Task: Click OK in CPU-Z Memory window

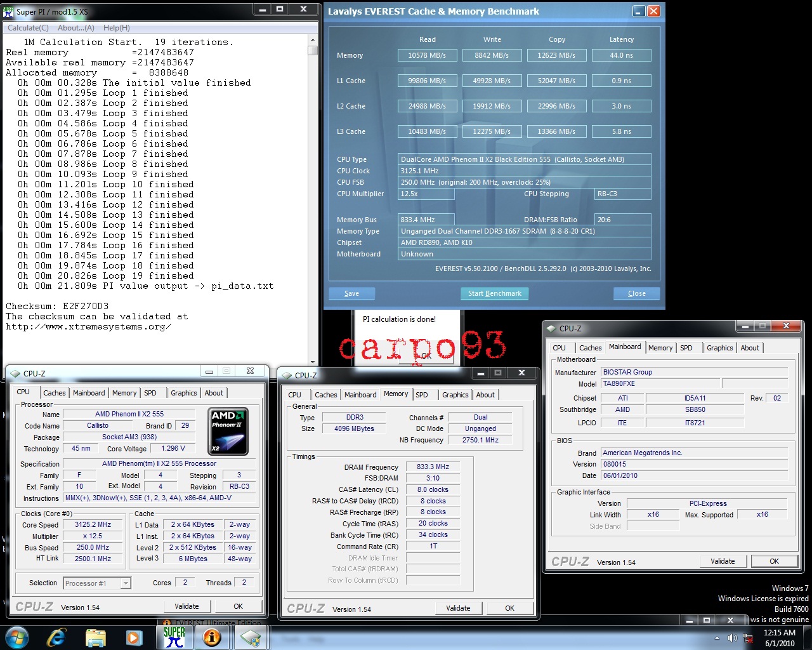Action: coord(509,608)
